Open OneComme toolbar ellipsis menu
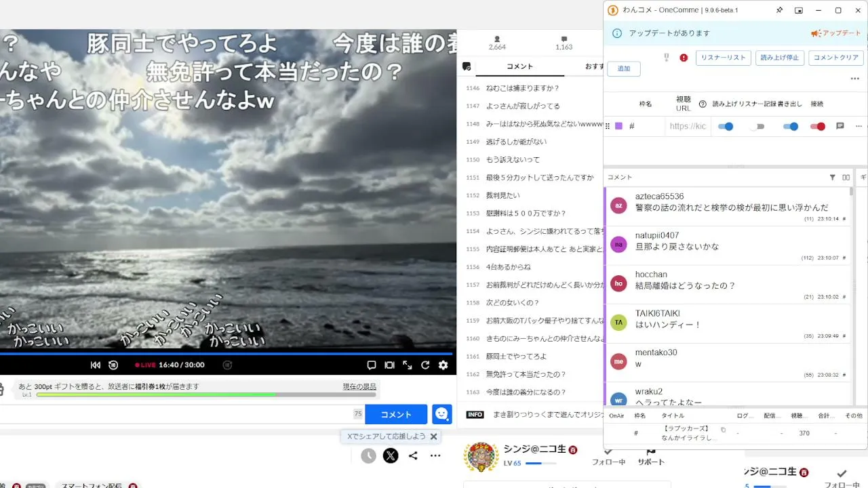This screenshot has height=488, width=868. click(x=855, y=79)
